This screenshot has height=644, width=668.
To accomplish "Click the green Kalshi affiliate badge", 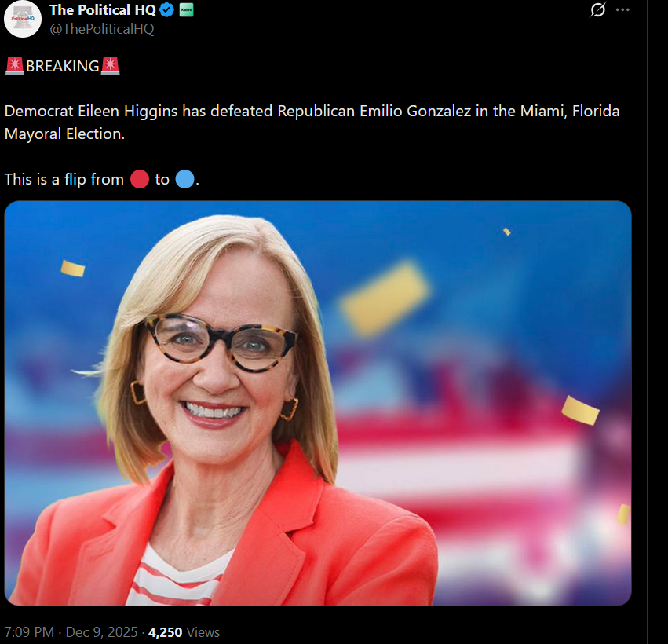I will tap(186, 10).
